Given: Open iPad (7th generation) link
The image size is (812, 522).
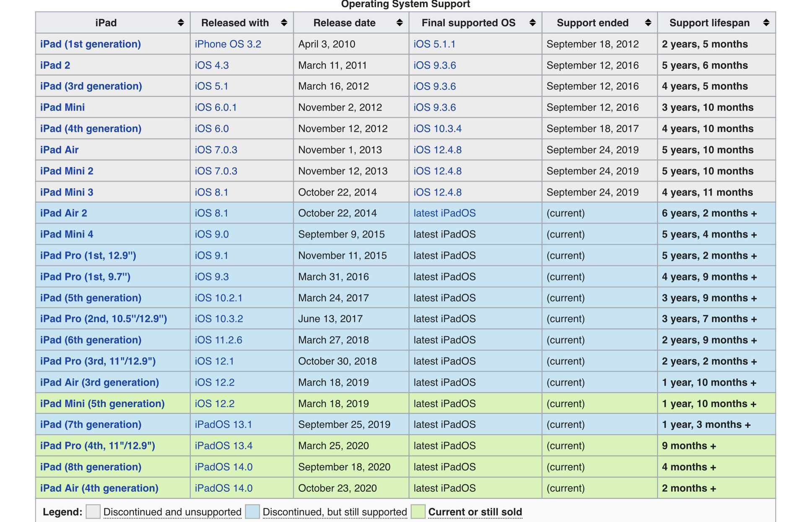Looking at the screenshot, I should pyautogui.click(x=91, y=424).
